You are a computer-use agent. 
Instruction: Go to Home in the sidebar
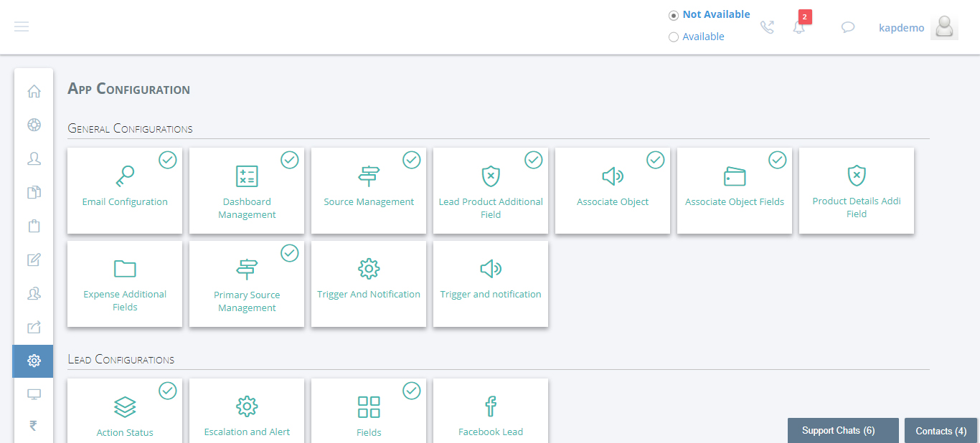coord(34,91)
